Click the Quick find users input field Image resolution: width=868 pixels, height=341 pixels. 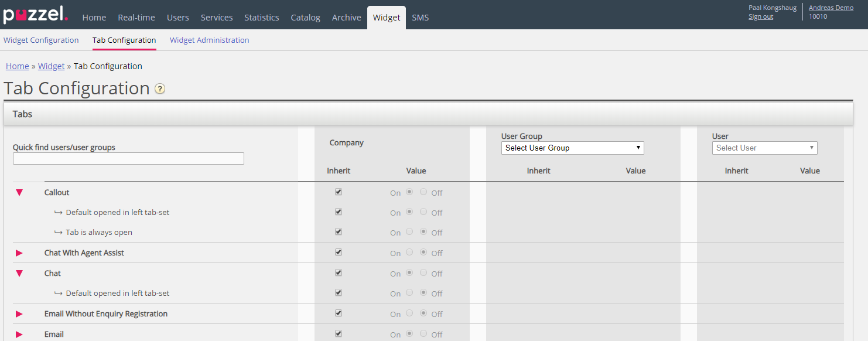tap(128, 159)
